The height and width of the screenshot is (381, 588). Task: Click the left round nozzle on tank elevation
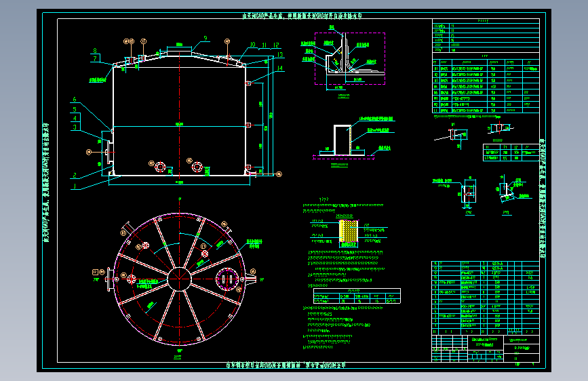point(160,167)
